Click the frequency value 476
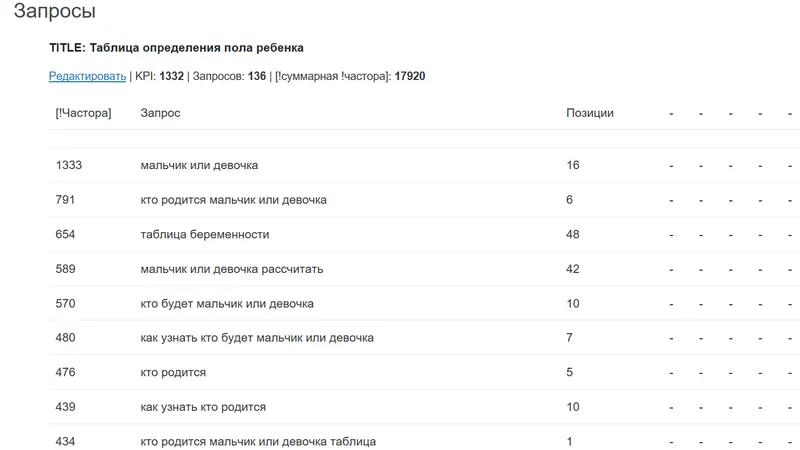 pyautogui.click(x=65, y=372)
